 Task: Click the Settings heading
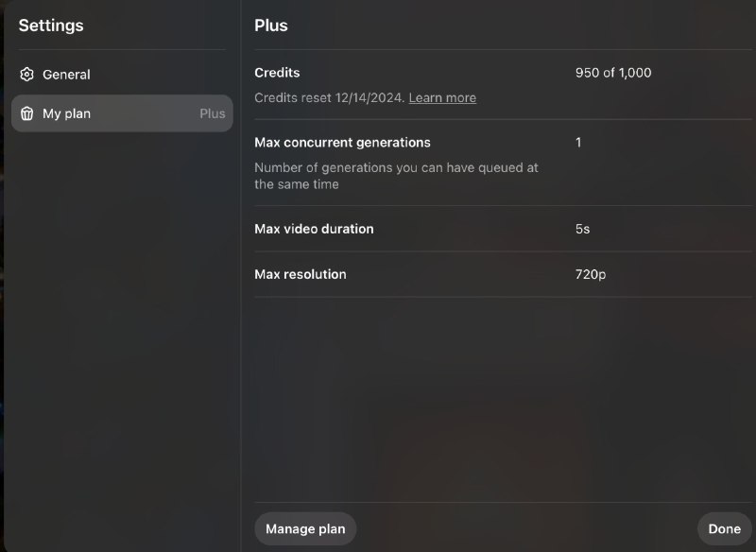(51, 26)
